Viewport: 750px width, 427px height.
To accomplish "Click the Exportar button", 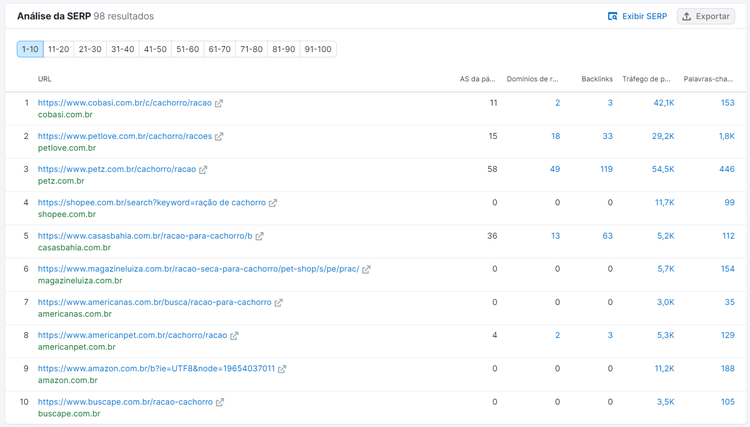I will (x=706, y=16).
